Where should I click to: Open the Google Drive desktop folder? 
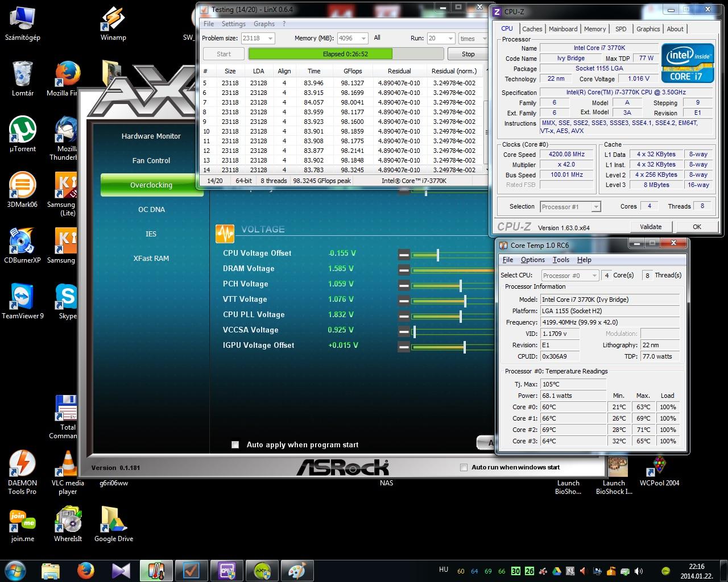pyautogui.click(x=114, y=524)
